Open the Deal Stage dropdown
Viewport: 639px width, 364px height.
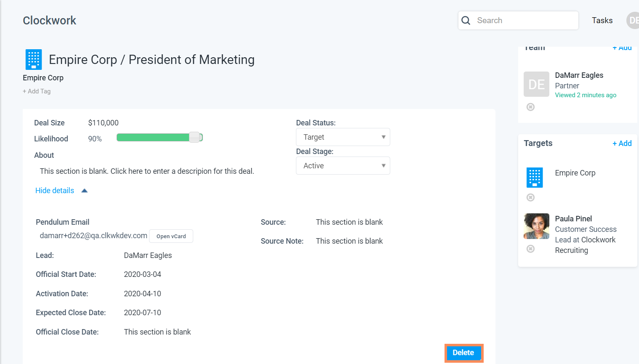click(x=343, y=166)
